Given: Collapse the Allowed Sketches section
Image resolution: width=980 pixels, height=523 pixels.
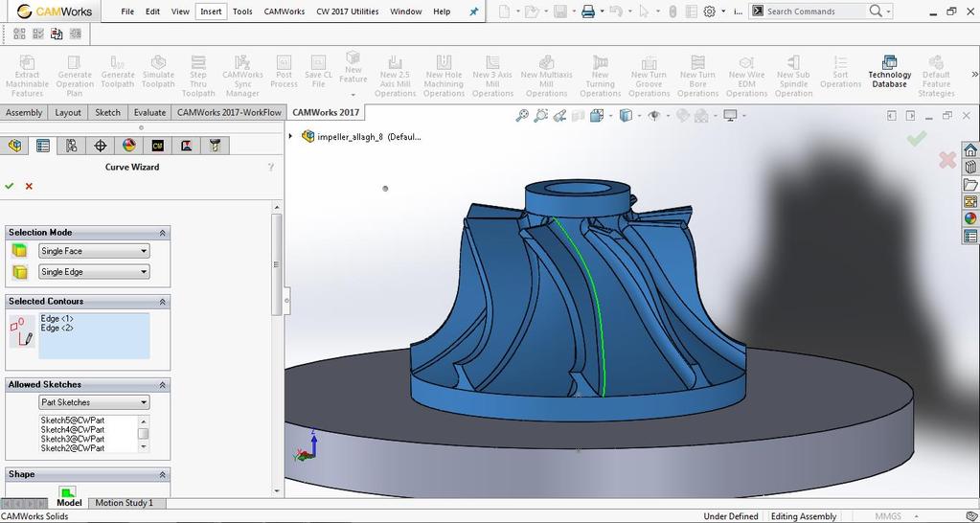Looking at the screenshot, I should point(163,385).
